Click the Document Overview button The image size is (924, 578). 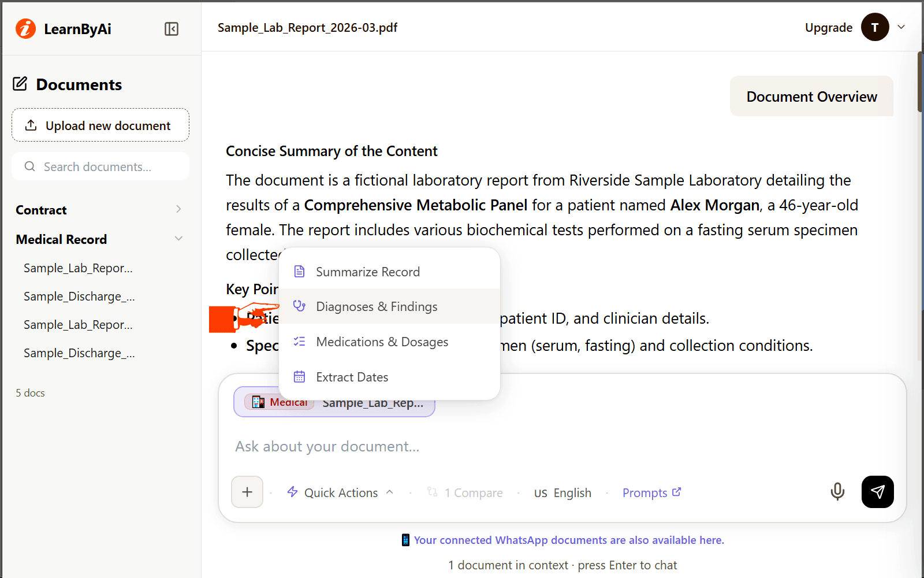point(811,96)
